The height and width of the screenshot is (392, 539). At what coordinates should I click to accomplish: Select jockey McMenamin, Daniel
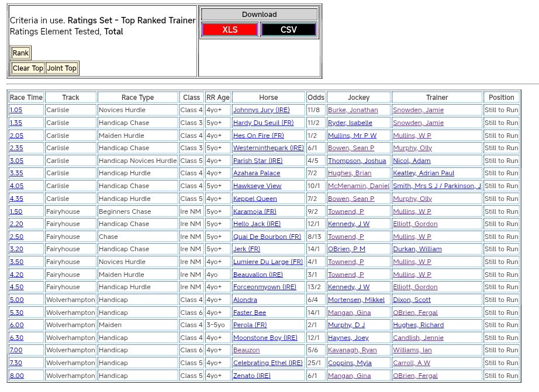point(358,186)
